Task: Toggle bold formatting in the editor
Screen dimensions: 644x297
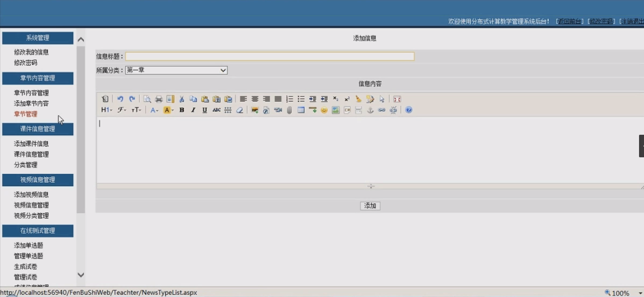Action: click(x=182, y=110)
